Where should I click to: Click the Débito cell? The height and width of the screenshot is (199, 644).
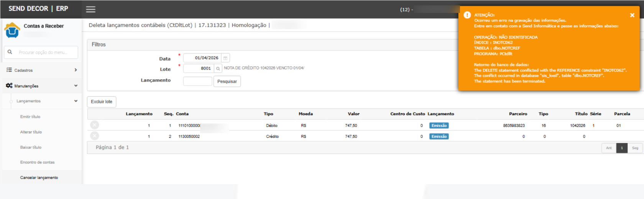pos(272,126)
